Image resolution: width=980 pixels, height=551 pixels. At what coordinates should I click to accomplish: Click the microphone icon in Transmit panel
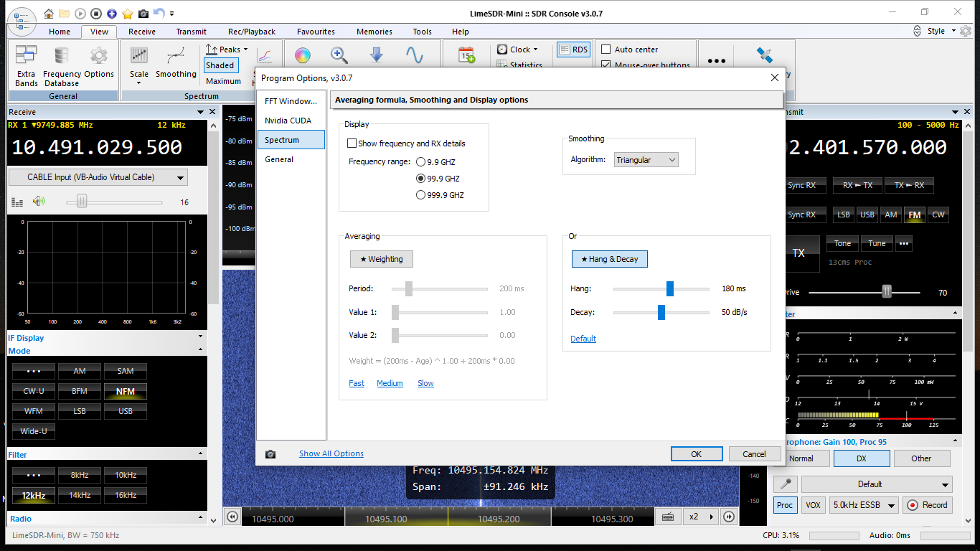[x=786, y=484]
